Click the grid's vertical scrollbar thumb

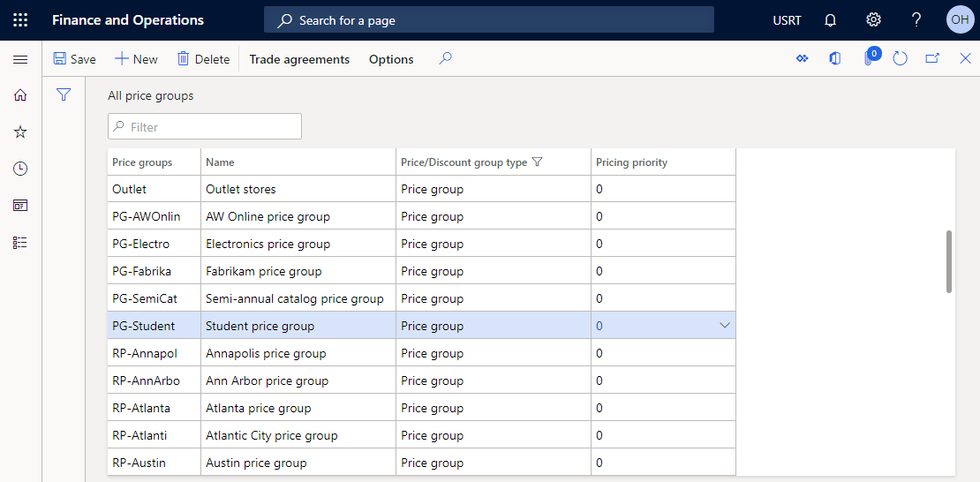point(949,262)
